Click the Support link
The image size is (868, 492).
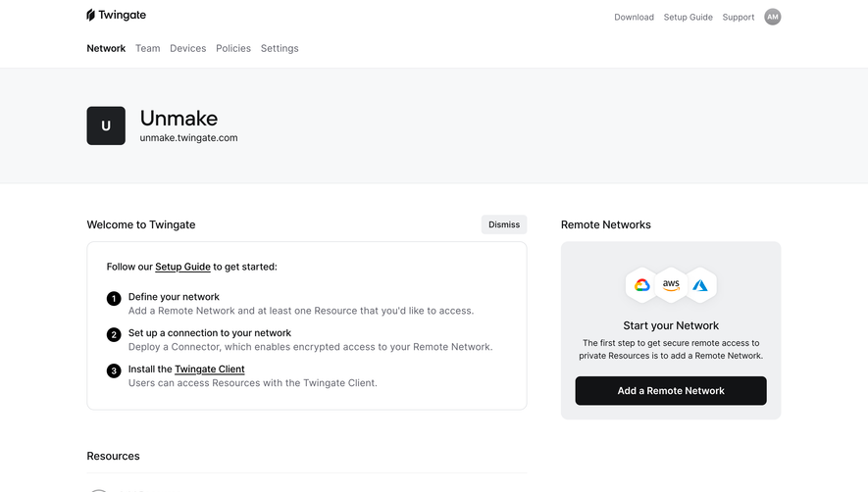point(738,18)
